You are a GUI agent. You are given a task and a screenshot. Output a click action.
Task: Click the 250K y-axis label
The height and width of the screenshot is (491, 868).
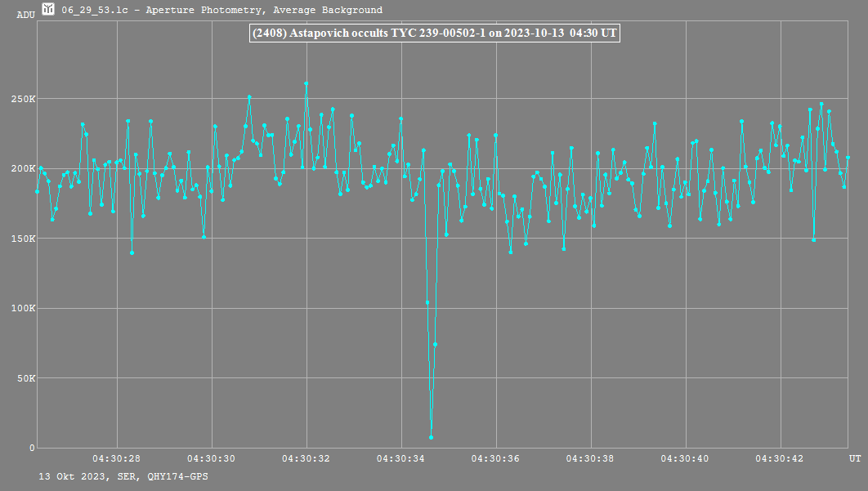coord(22,99)
